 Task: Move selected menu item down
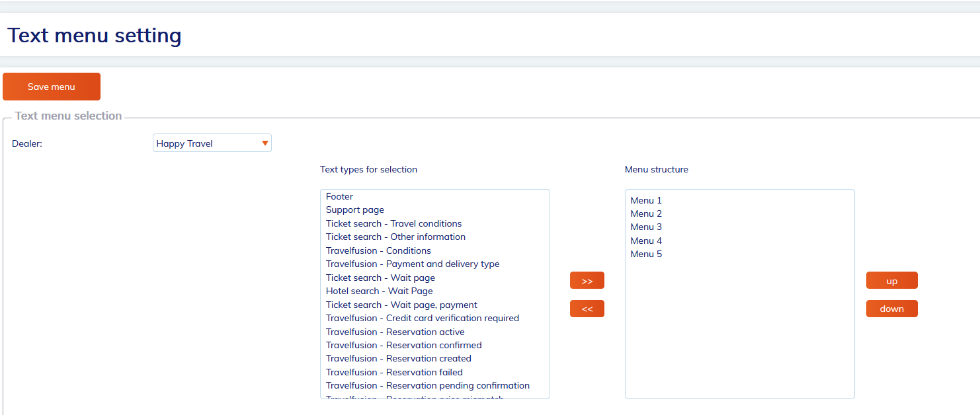[x=891, y=309]
